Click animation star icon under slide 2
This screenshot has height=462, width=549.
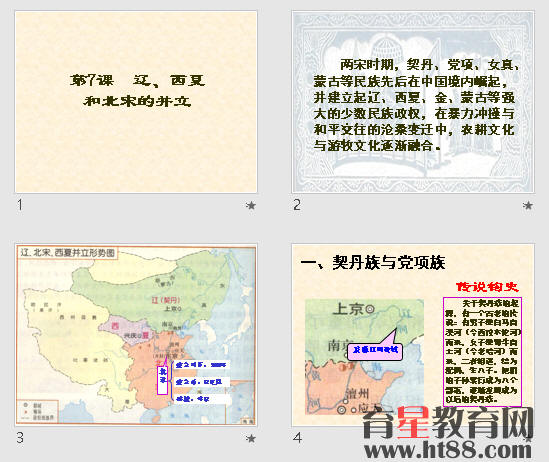tap(528, 205)
